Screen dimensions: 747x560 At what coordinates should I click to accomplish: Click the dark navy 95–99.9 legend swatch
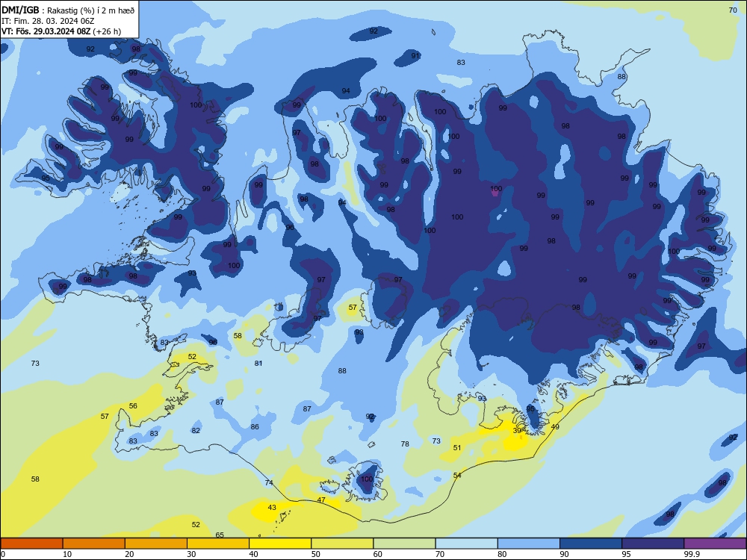tap(653, 544)
